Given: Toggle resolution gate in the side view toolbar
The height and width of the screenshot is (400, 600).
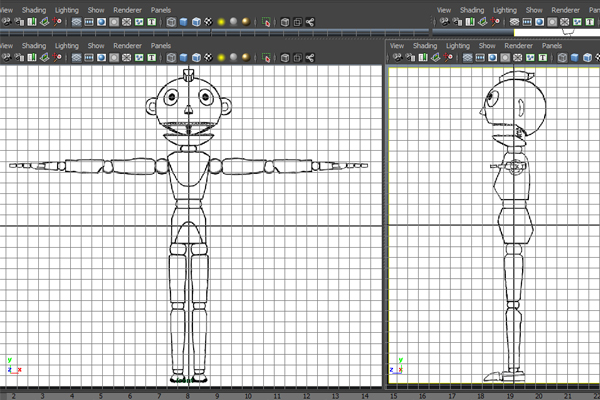Looking at the screenshot, I should [x=493, y=57].
